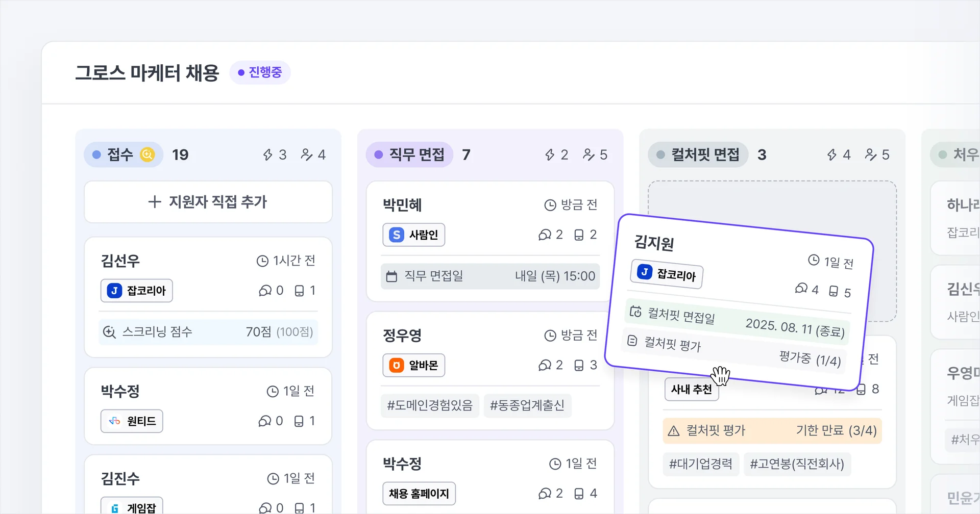Click the people counter icon in 직무 면접 header

pos(588,155)
